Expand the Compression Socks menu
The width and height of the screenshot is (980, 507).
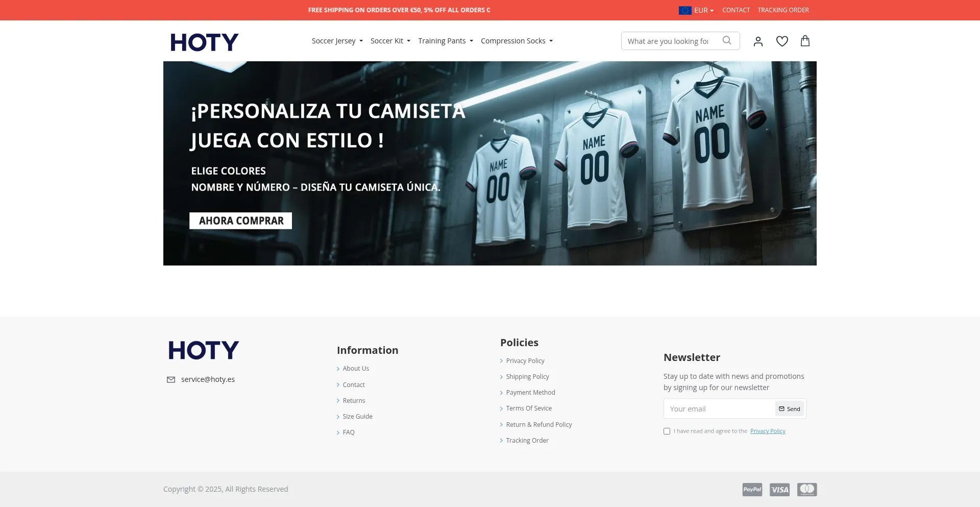click(x=517, y=41)
